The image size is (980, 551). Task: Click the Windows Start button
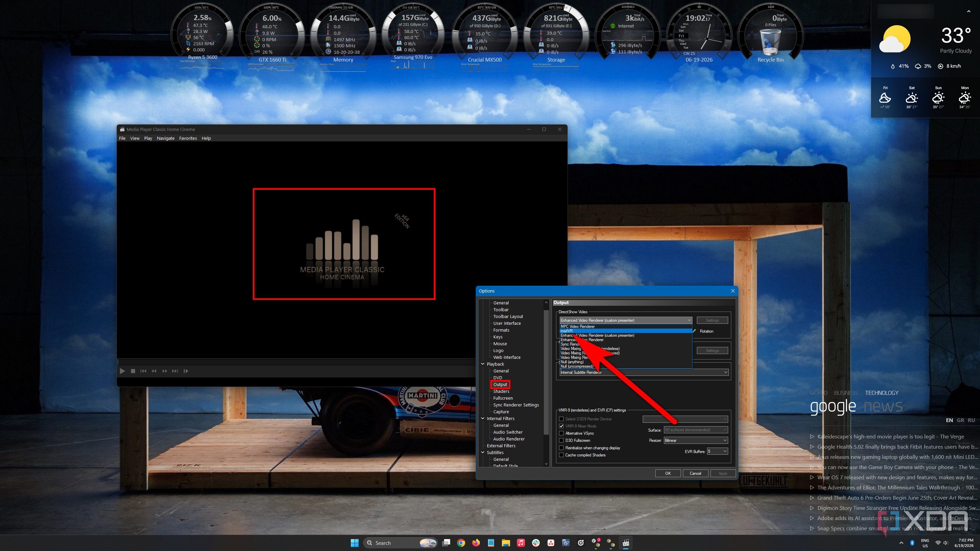355,543
